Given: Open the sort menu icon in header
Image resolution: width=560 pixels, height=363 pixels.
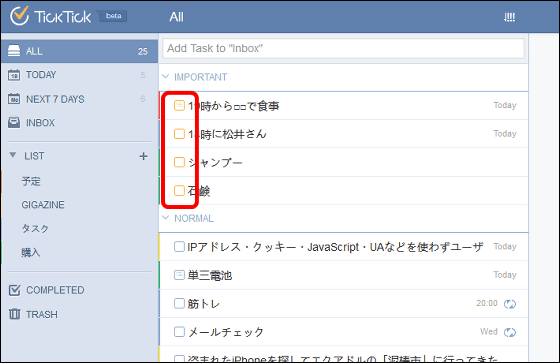Looking at the screenshot, I should 509,17.
